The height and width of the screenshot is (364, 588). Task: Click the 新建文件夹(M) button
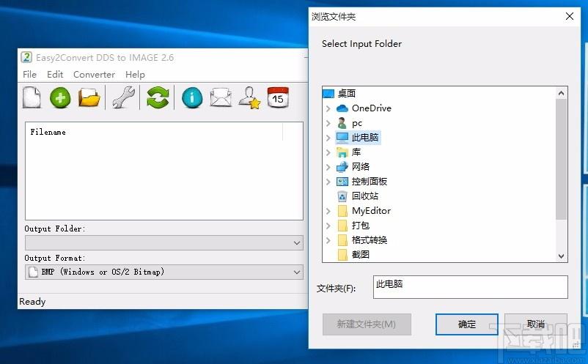(367, 324)
